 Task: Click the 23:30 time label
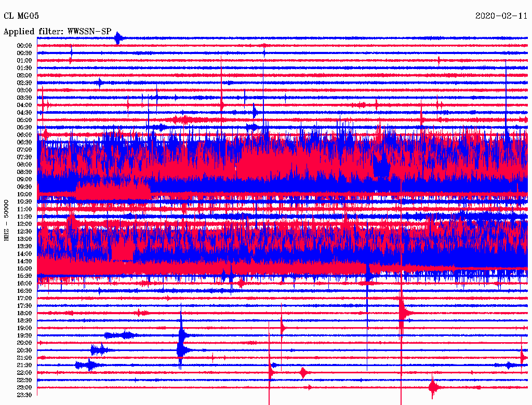click(x=24, y=395)
